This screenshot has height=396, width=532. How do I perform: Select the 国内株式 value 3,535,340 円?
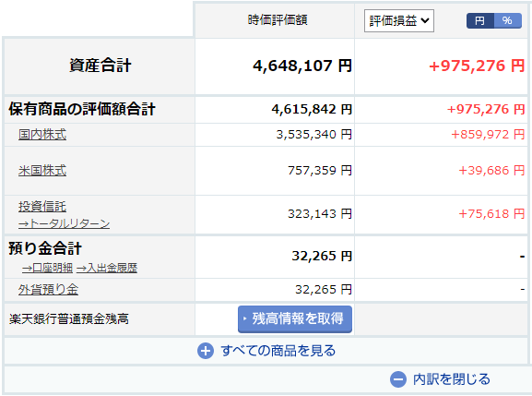313,135
